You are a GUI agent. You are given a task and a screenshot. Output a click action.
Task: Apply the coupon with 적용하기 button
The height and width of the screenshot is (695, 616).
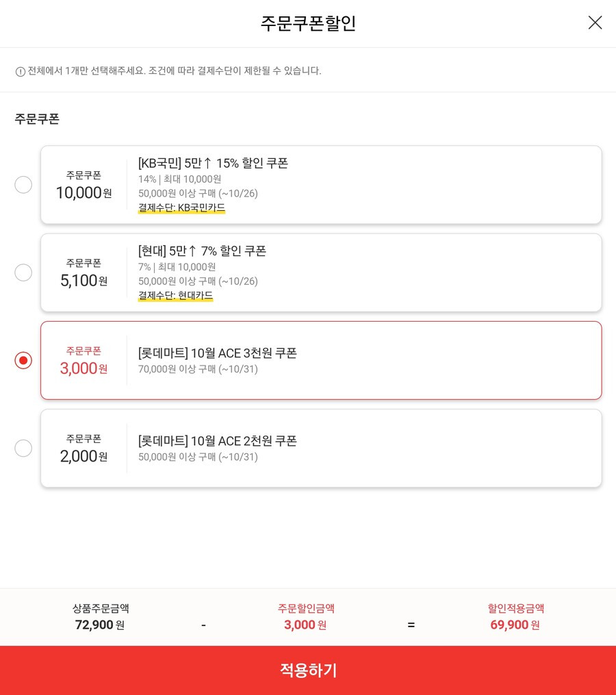[x=308, y=670]
